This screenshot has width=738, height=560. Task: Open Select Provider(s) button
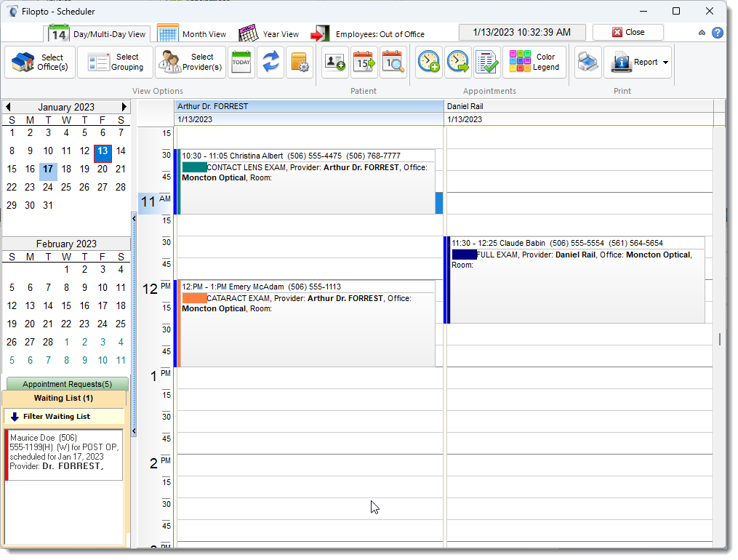tap(190, 63)
